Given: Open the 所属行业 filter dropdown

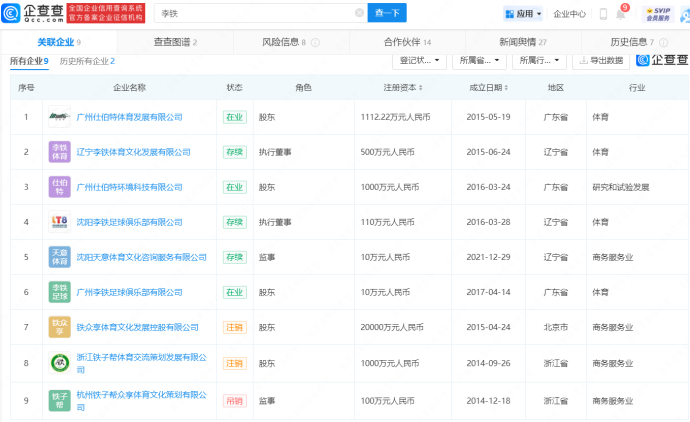Looking at the screenshot, I should (539, 61).
